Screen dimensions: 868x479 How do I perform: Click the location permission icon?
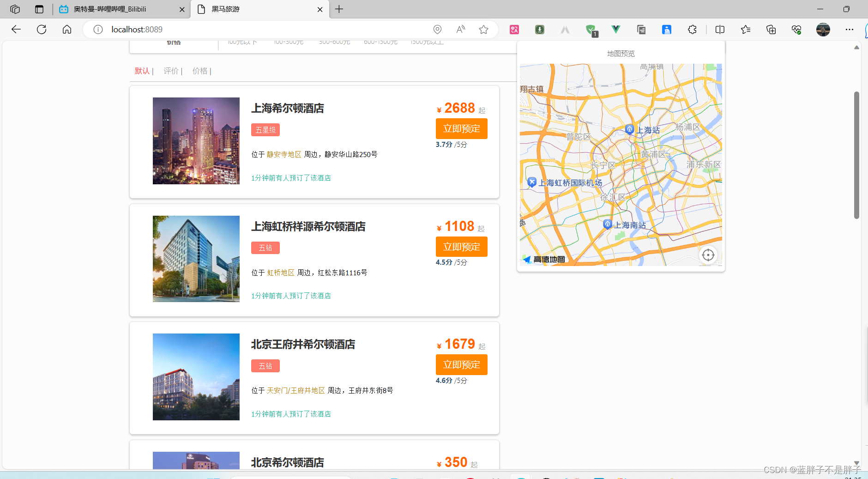[x=437, y=30]
